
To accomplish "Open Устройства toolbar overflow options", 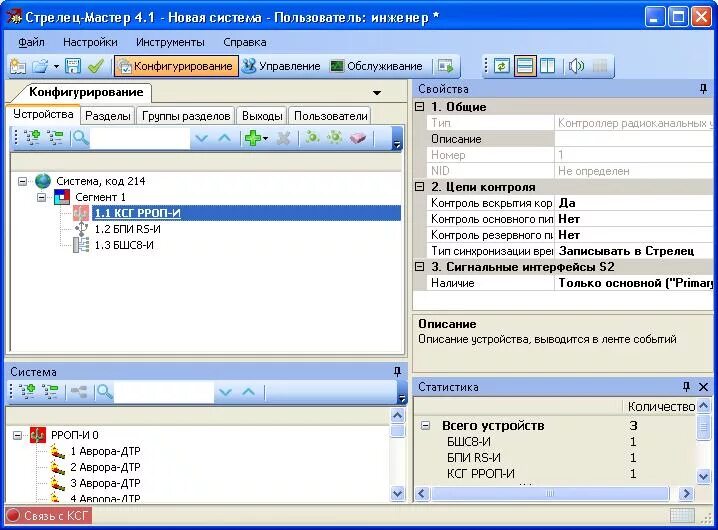I will click(x=397, y=139).
